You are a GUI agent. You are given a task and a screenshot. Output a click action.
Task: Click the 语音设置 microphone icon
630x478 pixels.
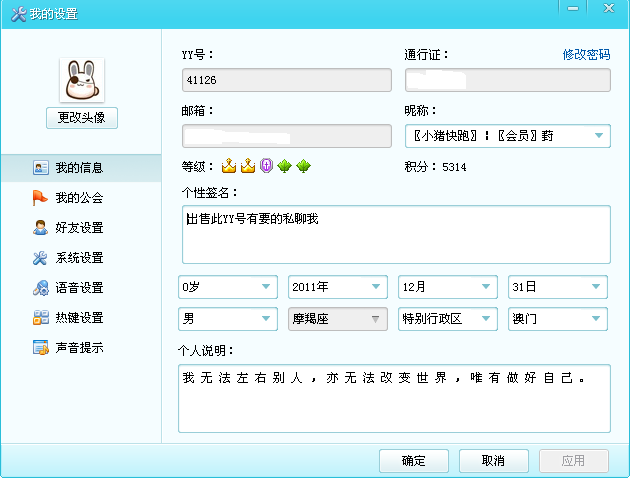pyautogui.click(x=41, y=288)
